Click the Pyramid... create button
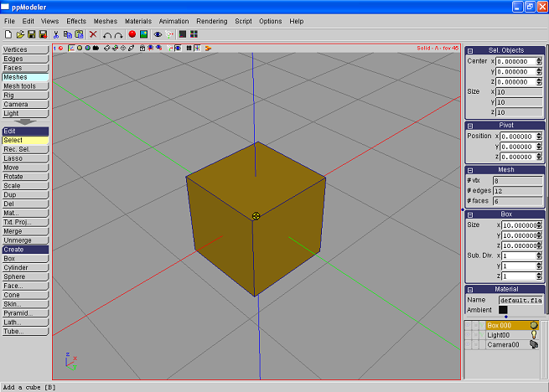The height and width of the screenshot is (392, 549). tap(25, 313)
